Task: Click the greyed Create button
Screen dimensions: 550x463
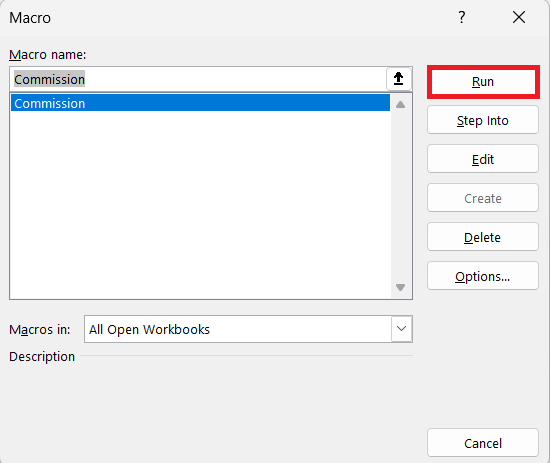Action: [483, 198]
